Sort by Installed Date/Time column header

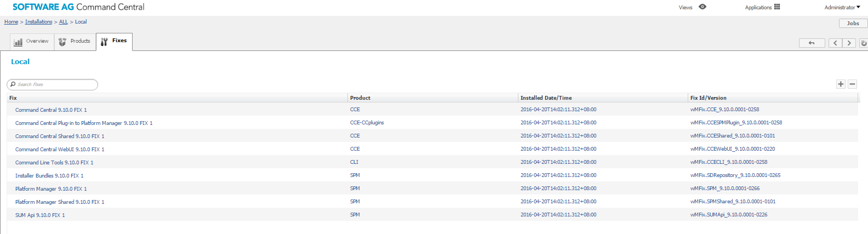[546, 98]
